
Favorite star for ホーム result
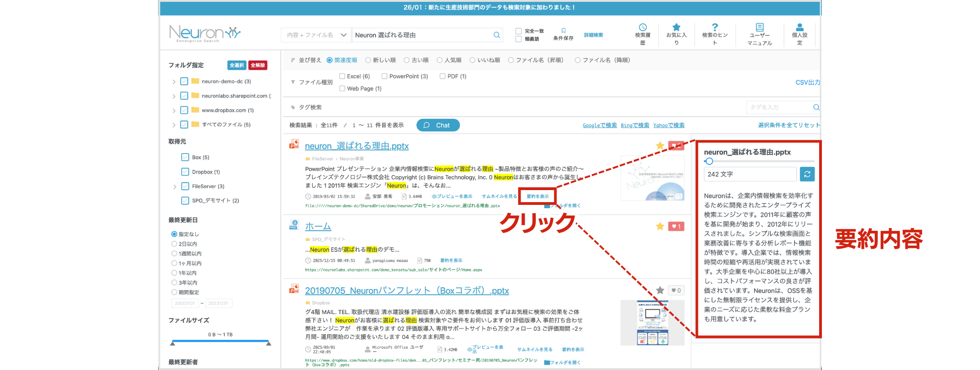pyautogui.click(x=660, y=226)
